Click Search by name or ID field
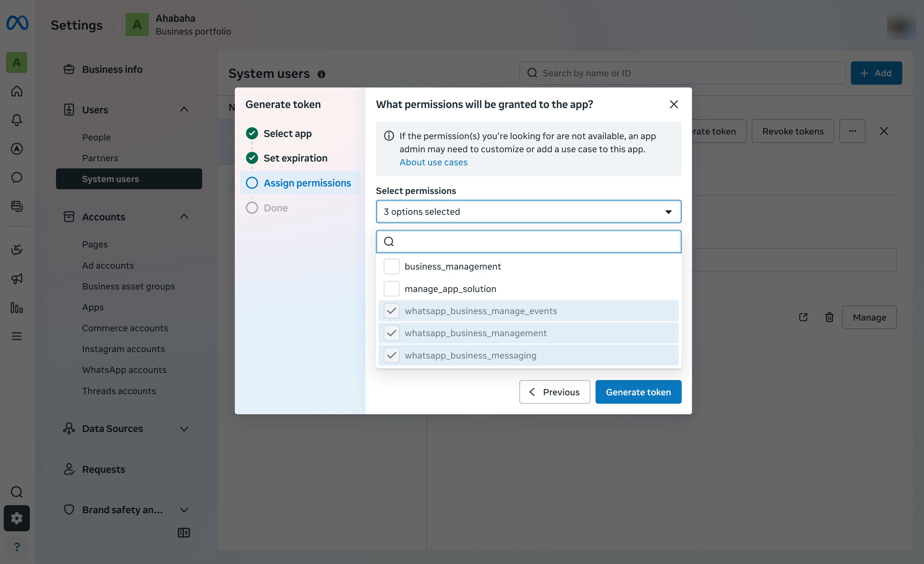924x564 pixels. (x=682, y=73)
